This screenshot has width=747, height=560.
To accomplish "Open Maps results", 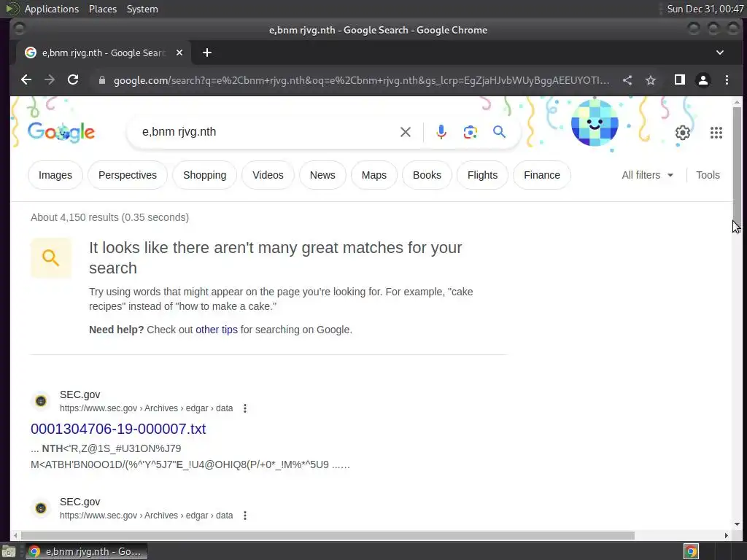I will [374, 175].
